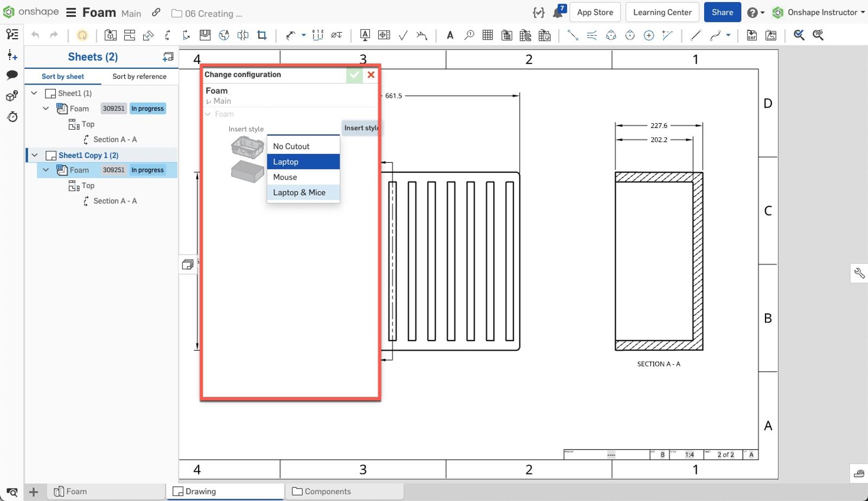Click the Insert view toolbar icon
Screen dimensions: 868x501
(x=110, y=35)
